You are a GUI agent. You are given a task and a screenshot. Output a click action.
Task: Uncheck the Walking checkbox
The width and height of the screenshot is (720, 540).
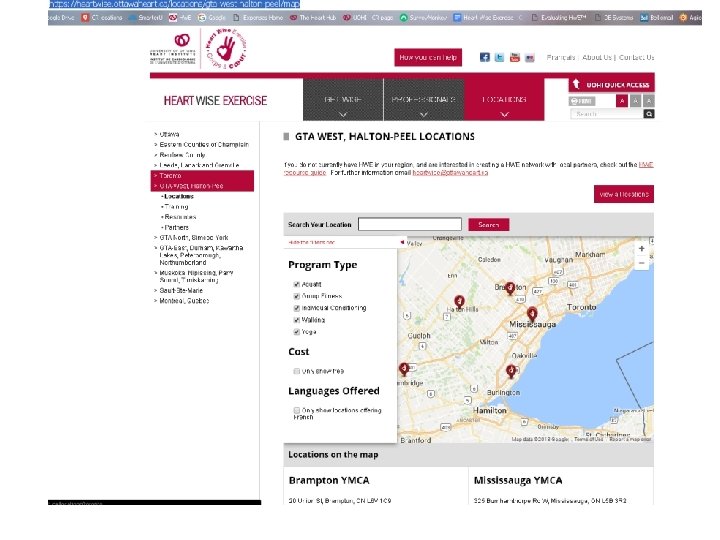[x=297, y=320]
